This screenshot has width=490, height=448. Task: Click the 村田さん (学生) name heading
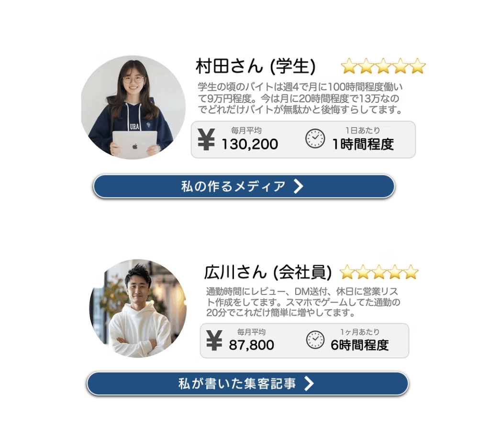pos(256,66)
